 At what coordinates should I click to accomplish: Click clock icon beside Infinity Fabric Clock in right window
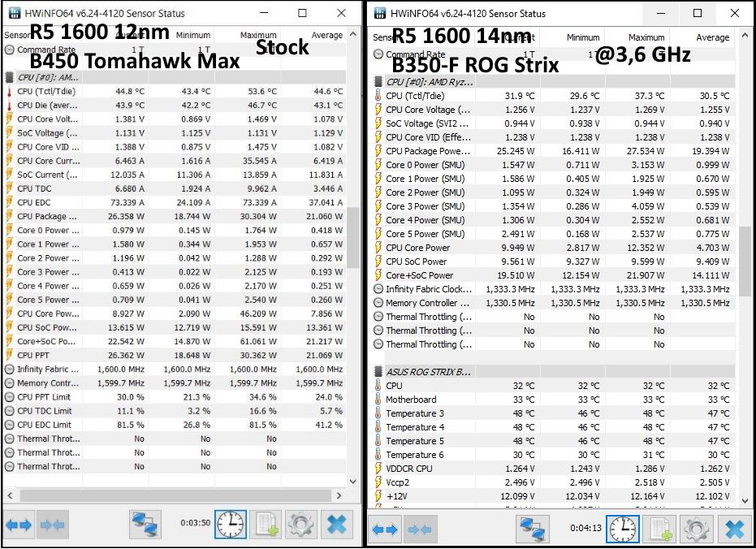[x=378, y=289]
